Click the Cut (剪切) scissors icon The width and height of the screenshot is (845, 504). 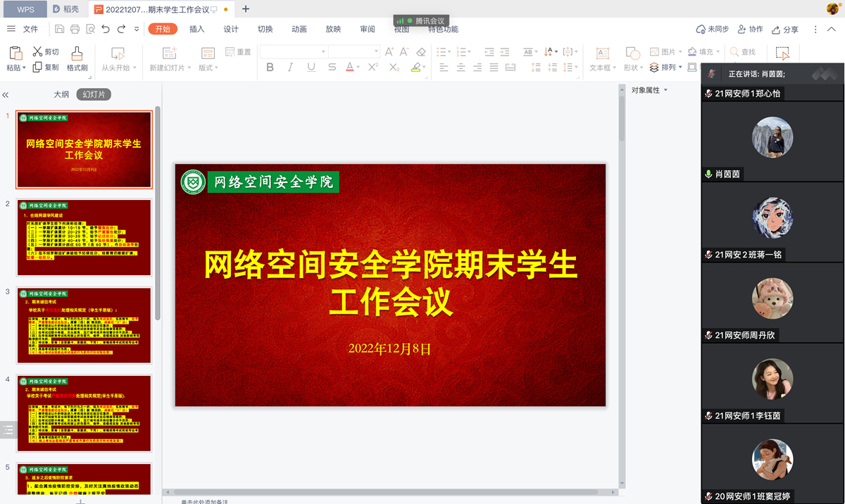(x=37, y=51)
